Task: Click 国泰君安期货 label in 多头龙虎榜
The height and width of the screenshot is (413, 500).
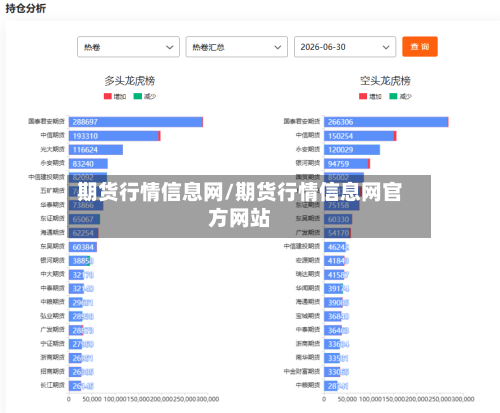Action: point(46,121)
